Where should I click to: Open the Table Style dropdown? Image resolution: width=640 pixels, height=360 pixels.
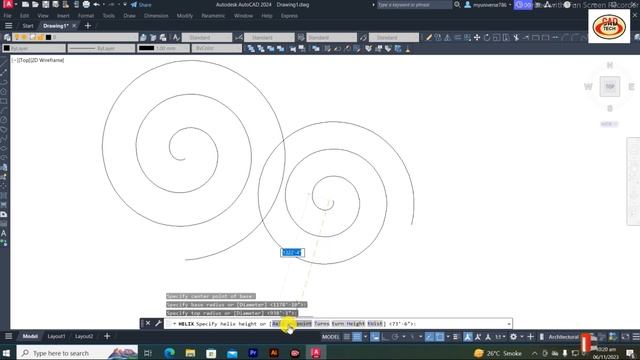[331, 37]
